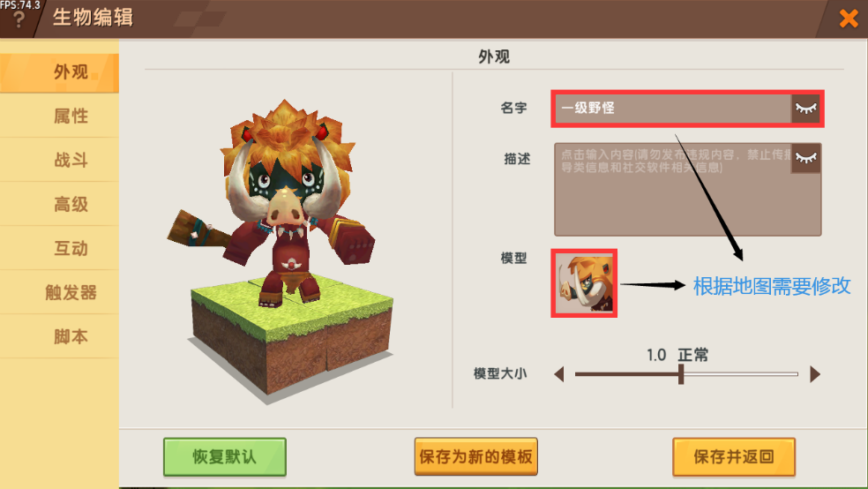Screen dimensions: 868x489
Task: Increase model size with right arrow
Action: pos(815,374)
